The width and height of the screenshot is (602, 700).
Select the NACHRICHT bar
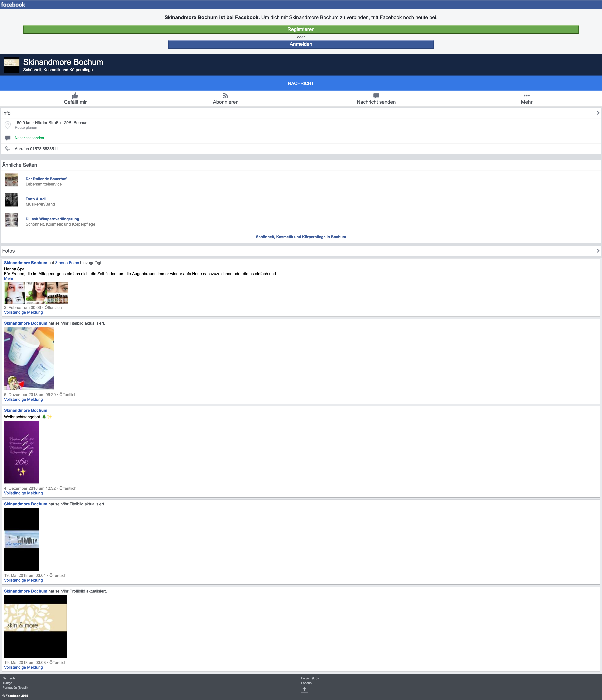coord(301,83)
